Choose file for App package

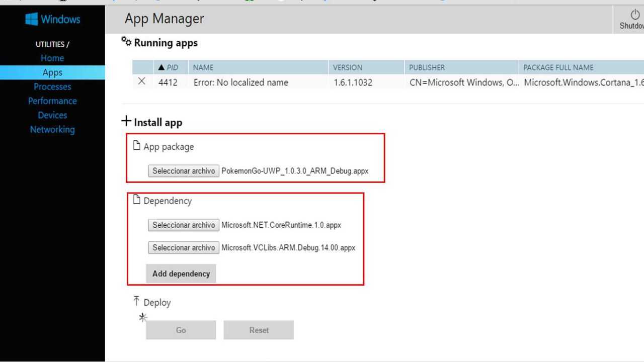[184, 171]
